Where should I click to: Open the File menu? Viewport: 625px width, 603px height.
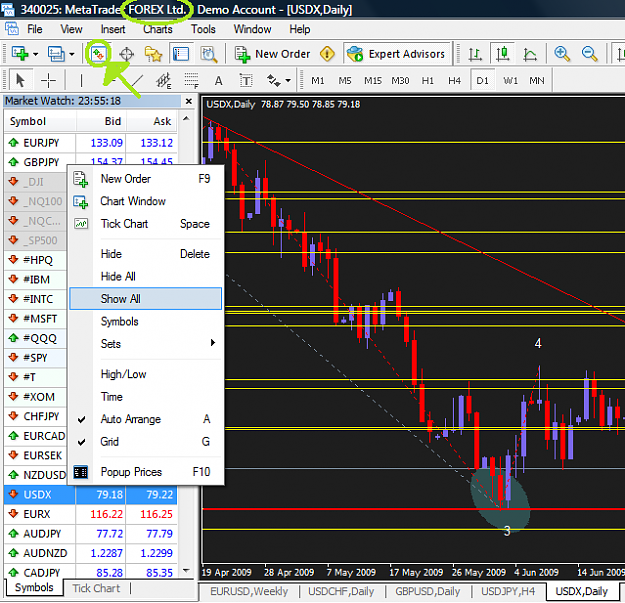(34, 29)
